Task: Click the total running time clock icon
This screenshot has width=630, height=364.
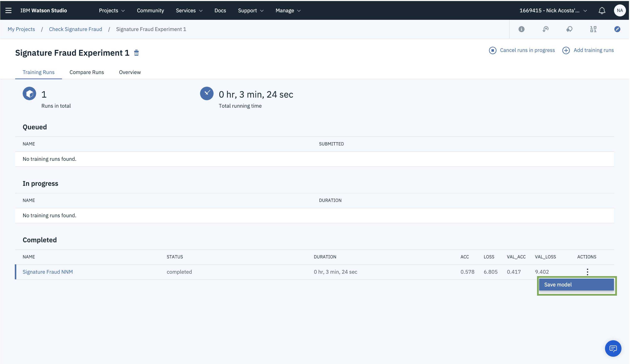Action: click(206, 93)
